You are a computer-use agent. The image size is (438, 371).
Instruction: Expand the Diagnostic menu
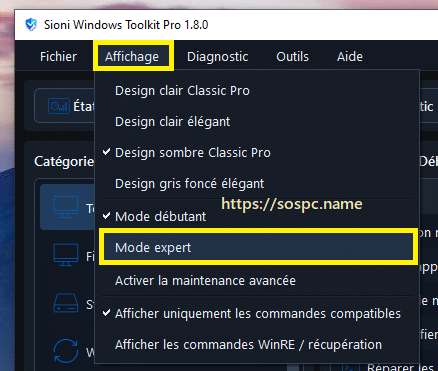pyautogui.click(x=217, y=57)
